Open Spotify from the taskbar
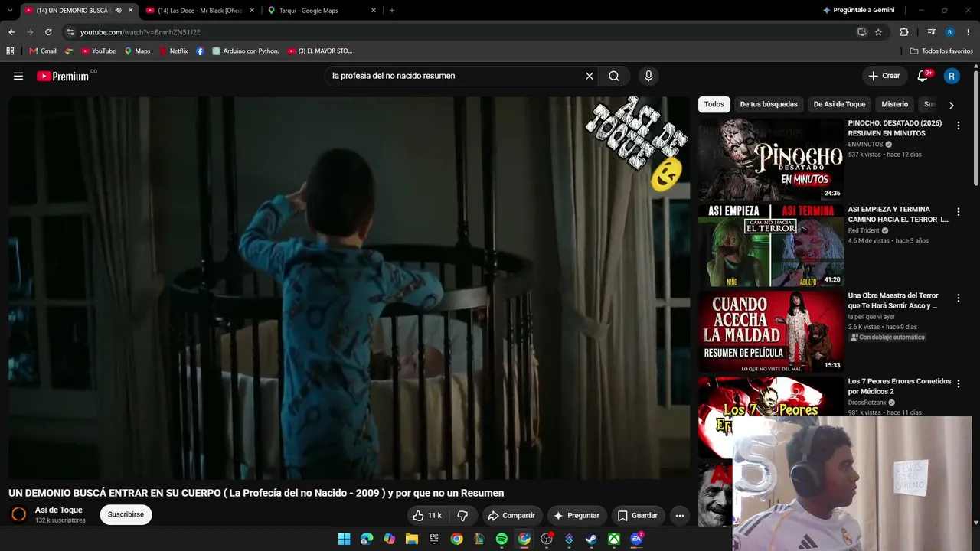This screenshot has width=980, height=551. [501, 539]
